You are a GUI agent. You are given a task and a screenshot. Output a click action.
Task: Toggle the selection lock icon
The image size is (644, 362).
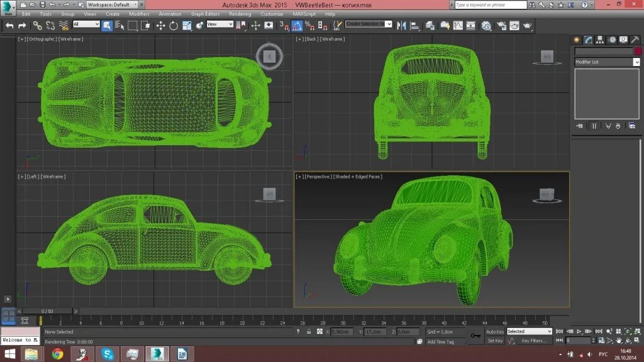click(x=308, y=332)
